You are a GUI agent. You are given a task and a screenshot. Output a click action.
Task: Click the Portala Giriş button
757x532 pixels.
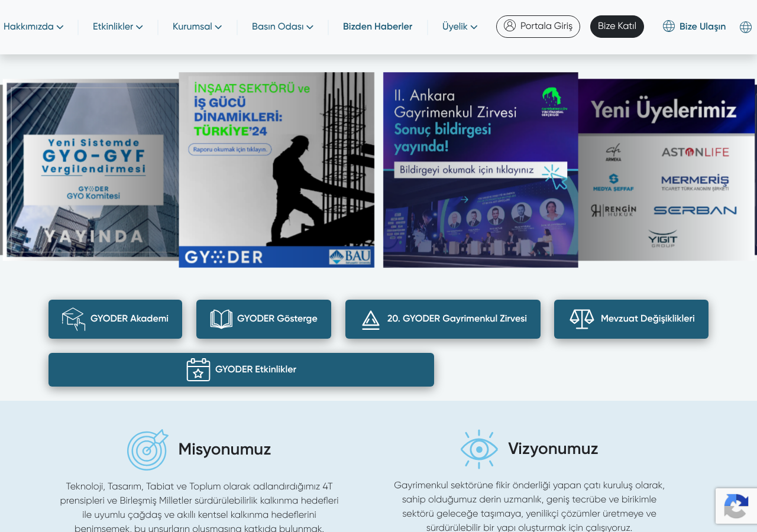538,27
